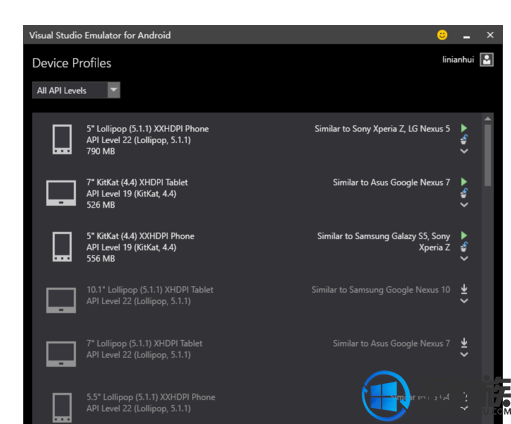Click the device list scrollbar thumb

coord(488,155)
